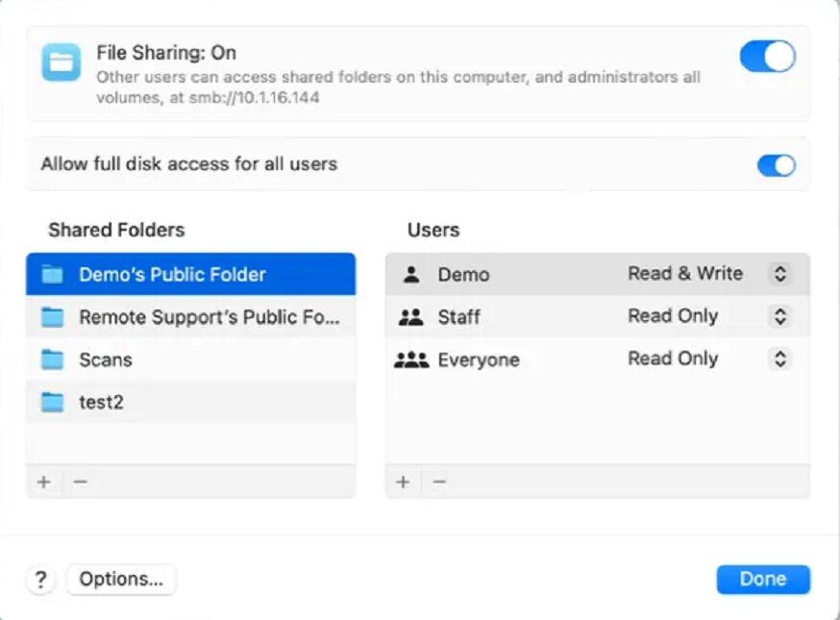This screenshot has width=840, height=620.
Task: Select Demo's Public Folder entry
Action: [x=190, y=274]
